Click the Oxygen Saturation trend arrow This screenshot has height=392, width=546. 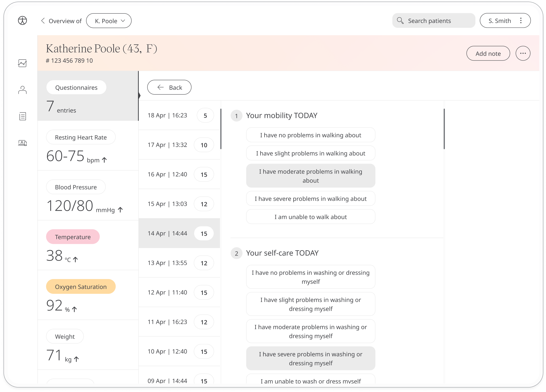[74, 309]
